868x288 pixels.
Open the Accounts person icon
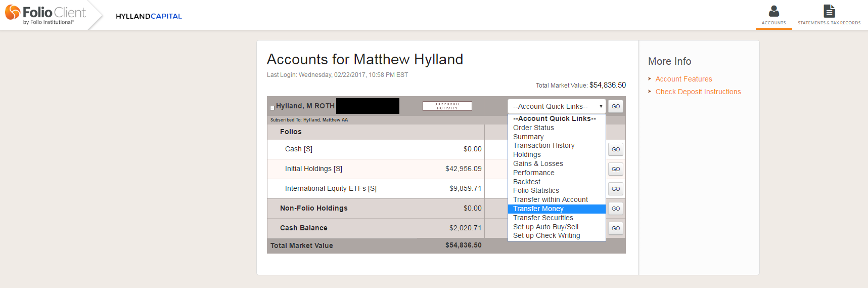pyautogui.click(x=773, y=11)
